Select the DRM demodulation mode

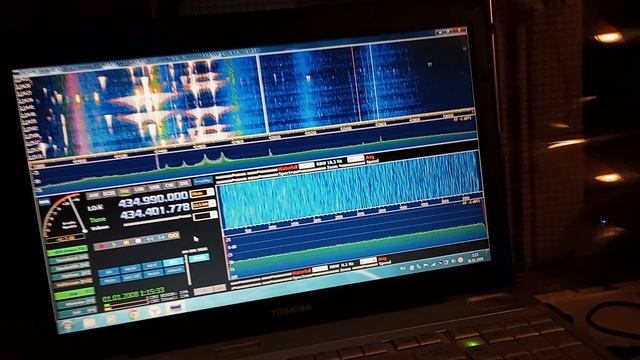[x=184, y=184]
